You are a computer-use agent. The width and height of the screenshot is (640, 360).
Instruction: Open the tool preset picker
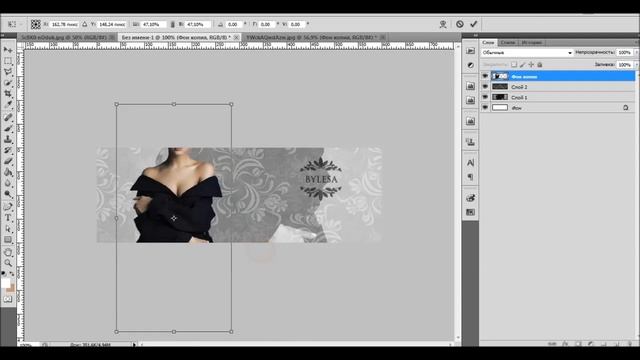[14, 24]
